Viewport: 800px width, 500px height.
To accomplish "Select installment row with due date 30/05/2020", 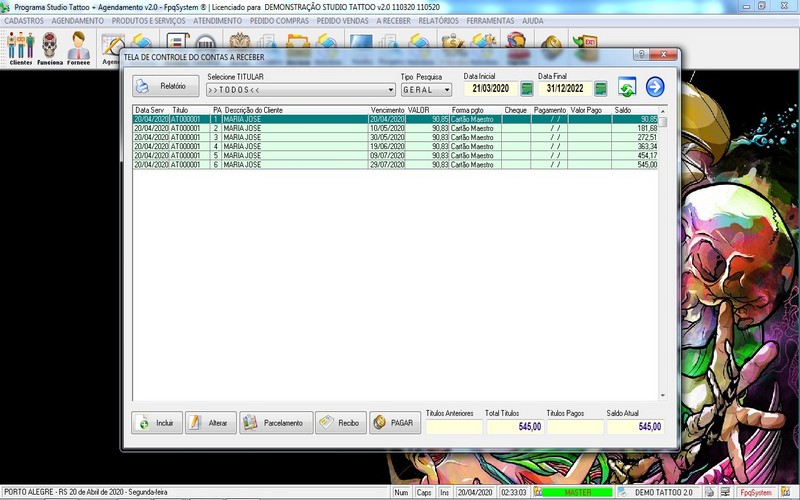I will tap(395, 137).
